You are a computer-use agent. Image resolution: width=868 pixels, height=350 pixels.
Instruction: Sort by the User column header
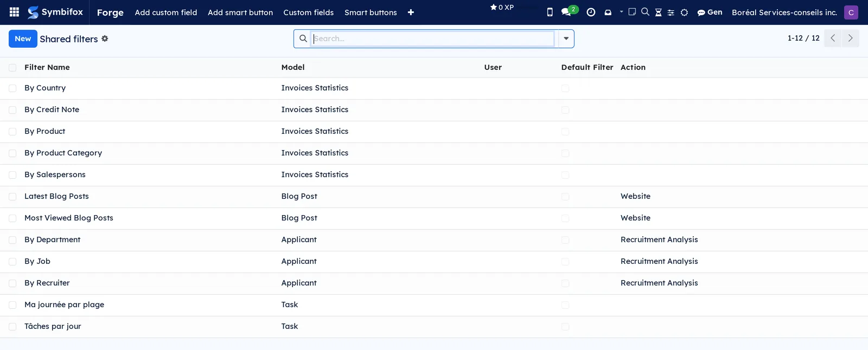tap(493, 67)
